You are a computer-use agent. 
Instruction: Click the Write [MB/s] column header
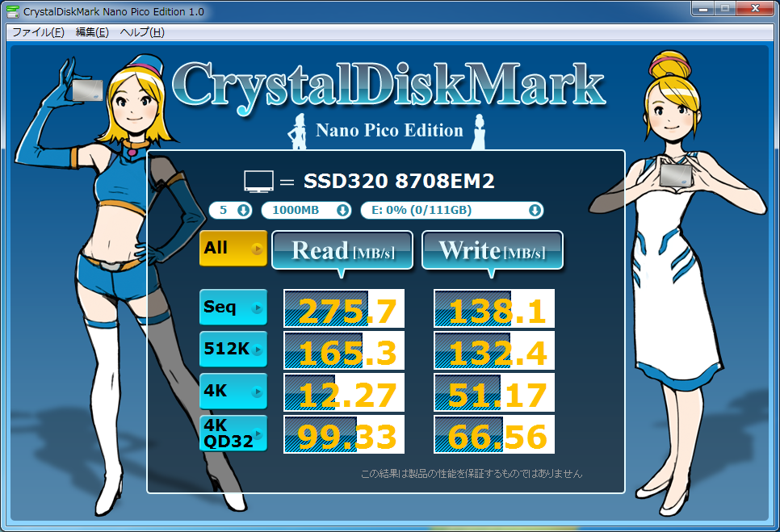[x=493, y=250]
